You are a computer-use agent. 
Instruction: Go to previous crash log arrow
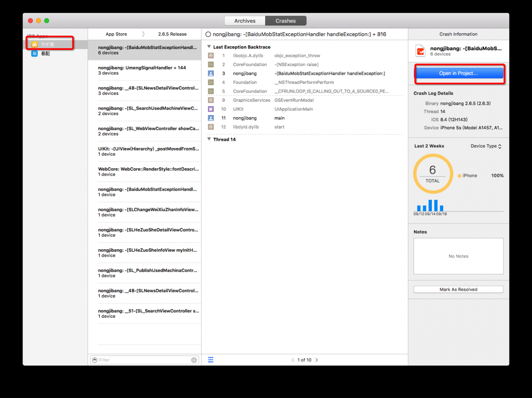click(x=293, y=360)
